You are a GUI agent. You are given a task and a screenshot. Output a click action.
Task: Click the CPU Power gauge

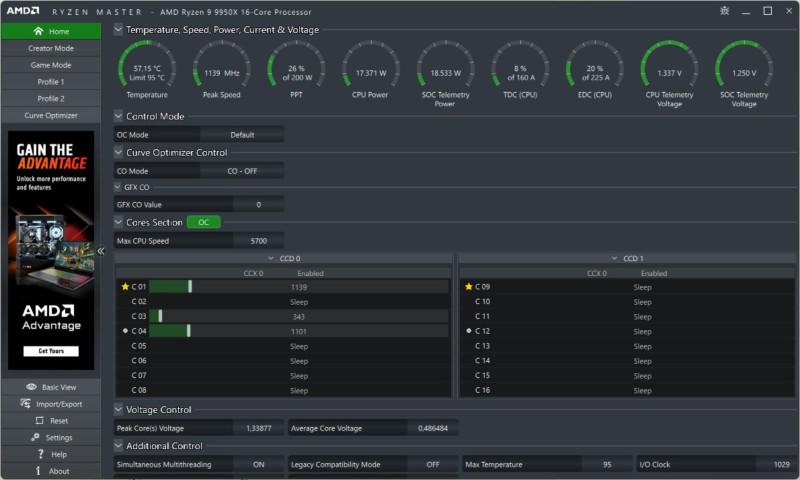pos(371,66)
